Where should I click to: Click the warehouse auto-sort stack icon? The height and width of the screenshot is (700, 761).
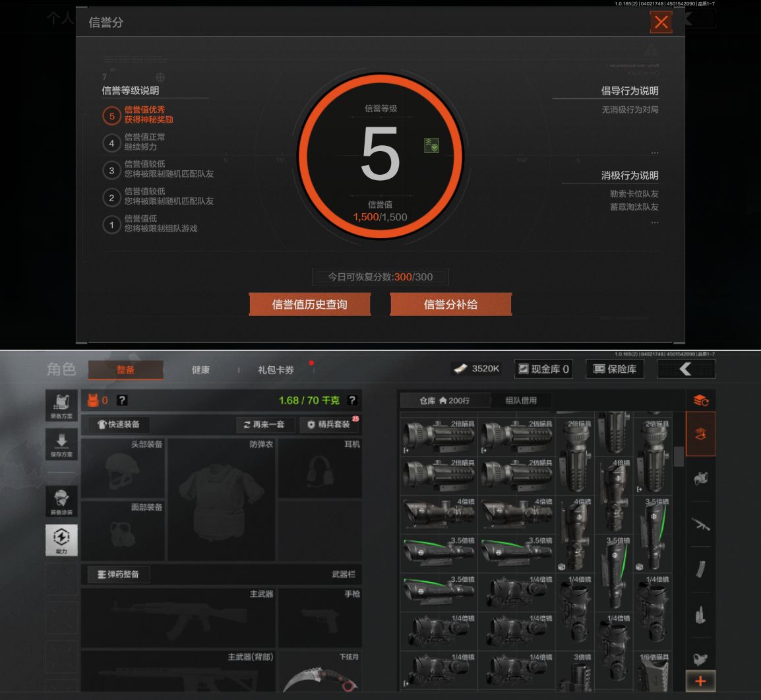(x=700, y=400)
